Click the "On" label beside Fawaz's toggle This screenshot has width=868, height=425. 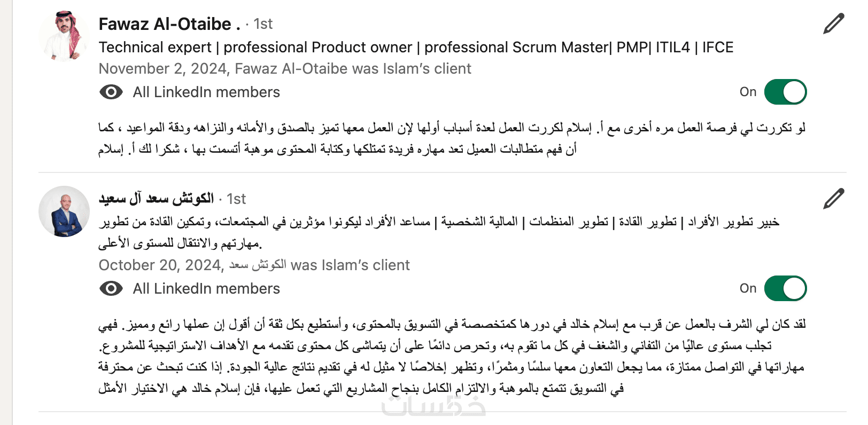[x=748, y=92]
